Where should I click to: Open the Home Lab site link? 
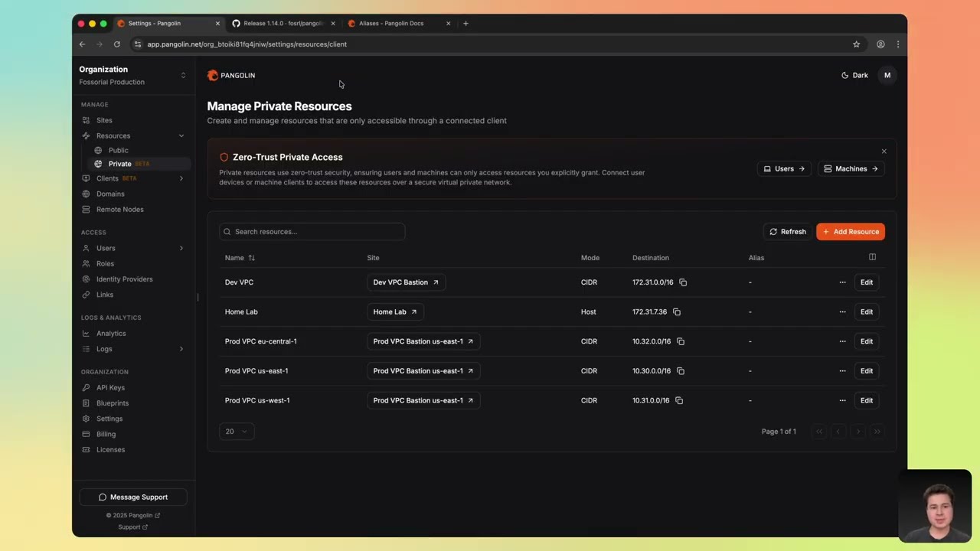(395, 312)
